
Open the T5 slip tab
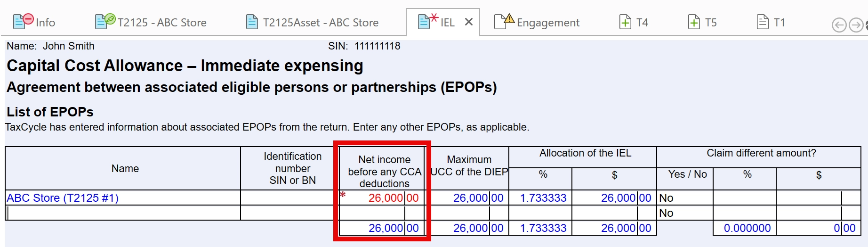pos(702,22)
